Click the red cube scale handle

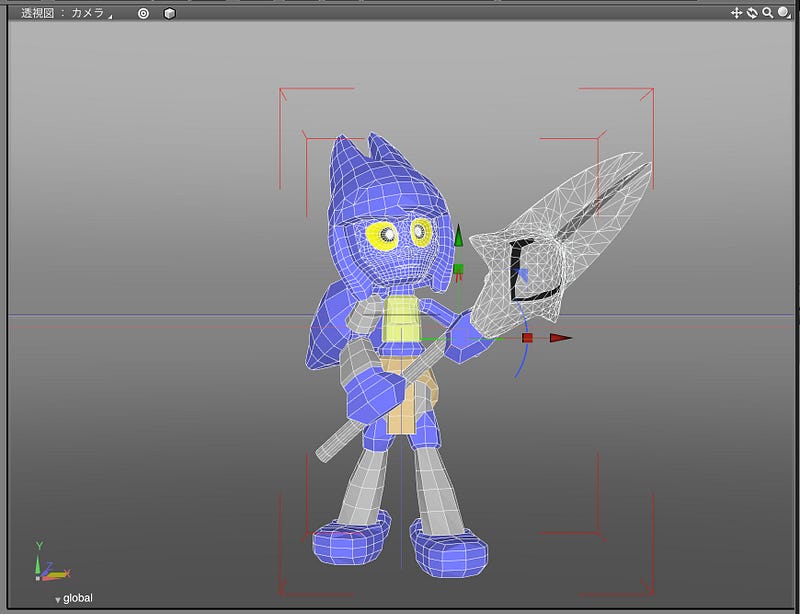(528, 338)
